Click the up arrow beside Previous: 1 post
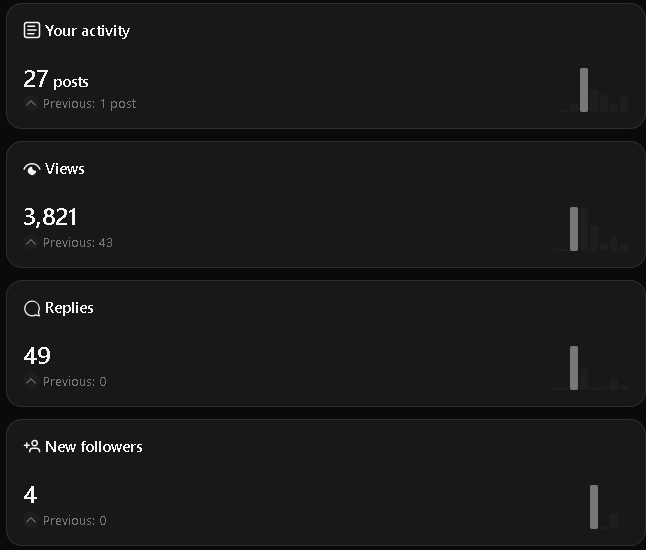The image size is (646, 550). point(31,104)
